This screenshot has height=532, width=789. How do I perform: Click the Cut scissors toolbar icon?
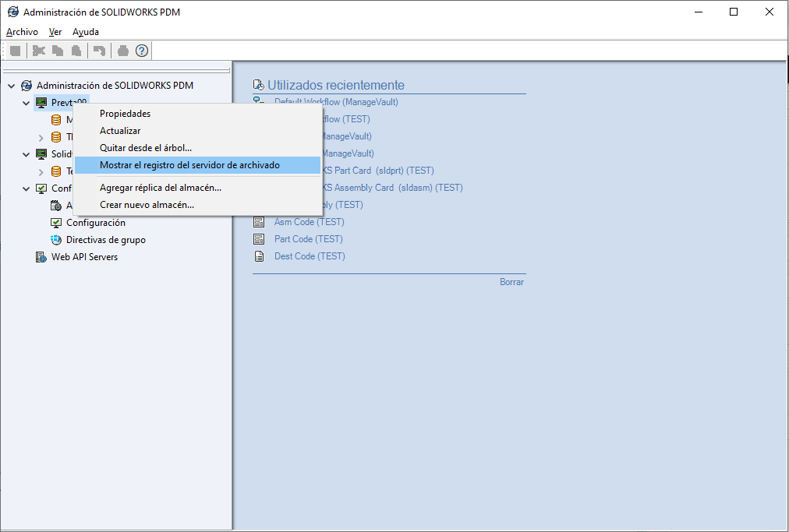click(39, 51)
